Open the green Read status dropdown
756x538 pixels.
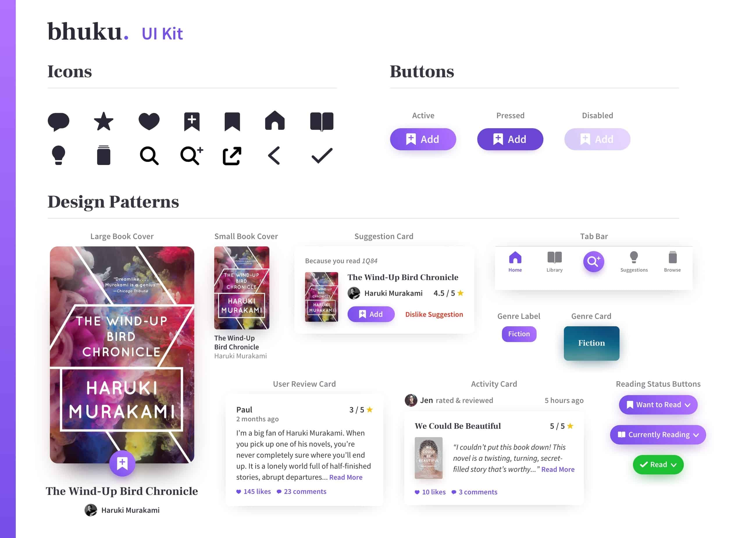(x=658, y=464)
